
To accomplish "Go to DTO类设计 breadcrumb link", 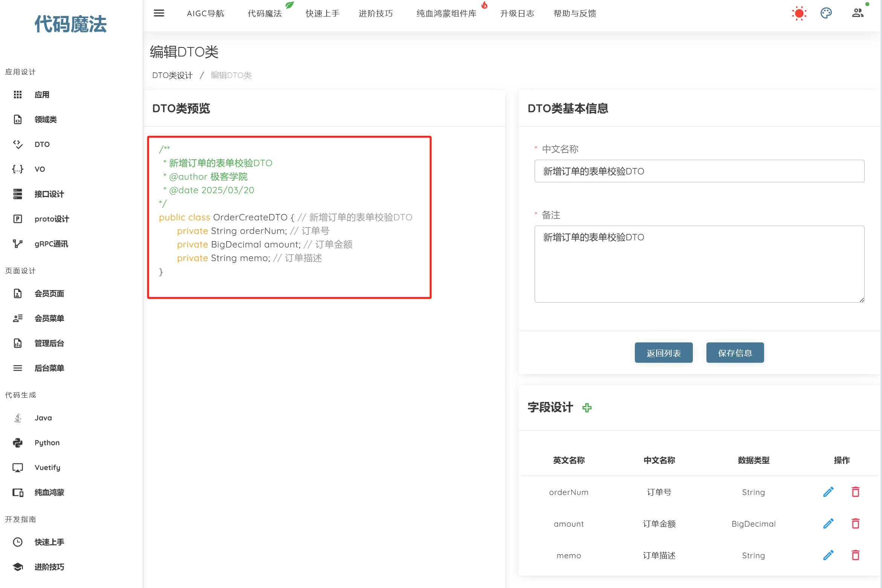I will click(172, 75).
